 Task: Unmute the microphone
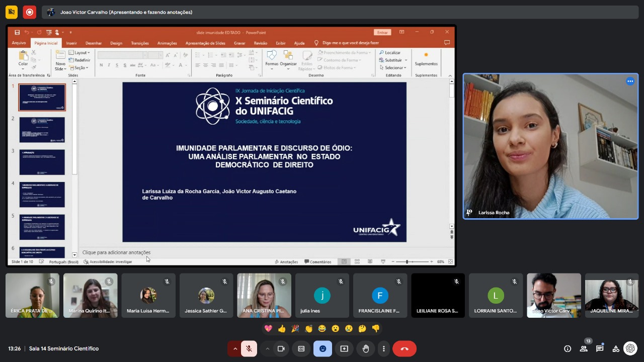(249, 348)
